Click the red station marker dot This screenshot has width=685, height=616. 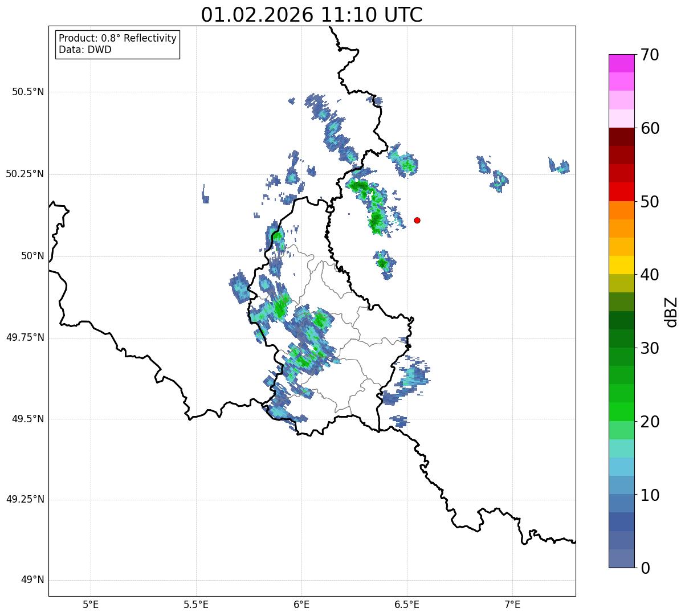click(417, 220)
